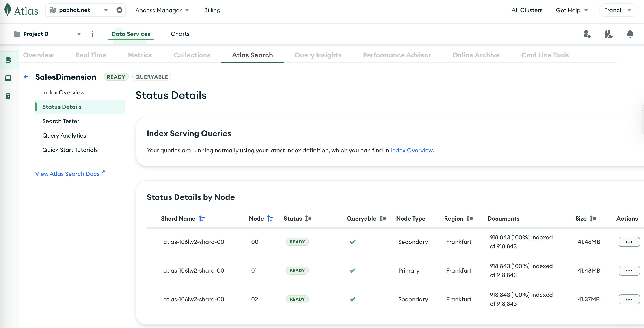This screenshot has width=644, height=328.
Task: Switch to the Charts tab
Action: pyautogui.click(x=180, y=34)
